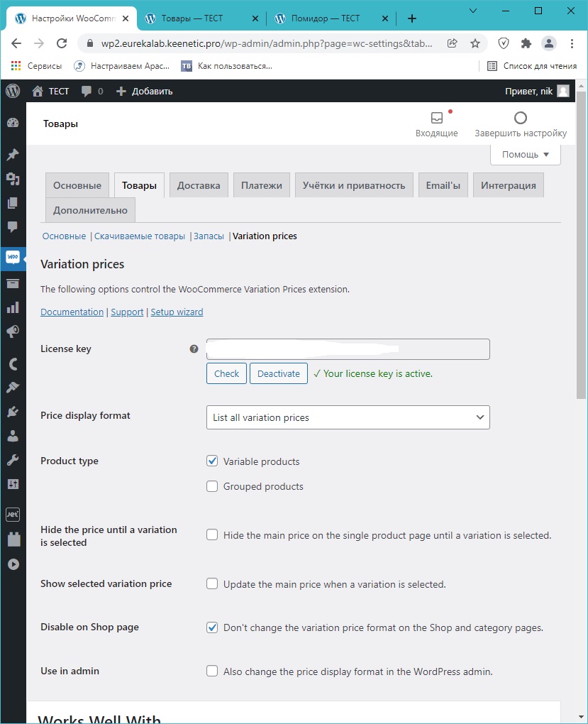Uncheck the Variable products checkbox

click(212, 461)
